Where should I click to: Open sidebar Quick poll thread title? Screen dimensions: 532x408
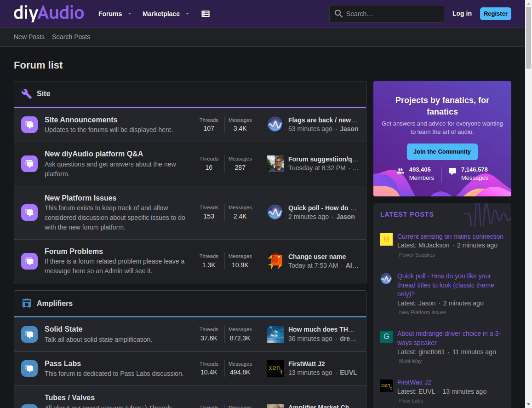tap(446, 285)
